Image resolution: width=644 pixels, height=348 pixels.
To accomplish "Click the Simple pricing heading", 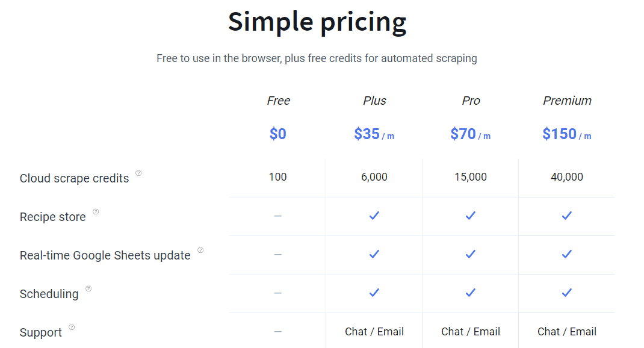I will point(317,22).
